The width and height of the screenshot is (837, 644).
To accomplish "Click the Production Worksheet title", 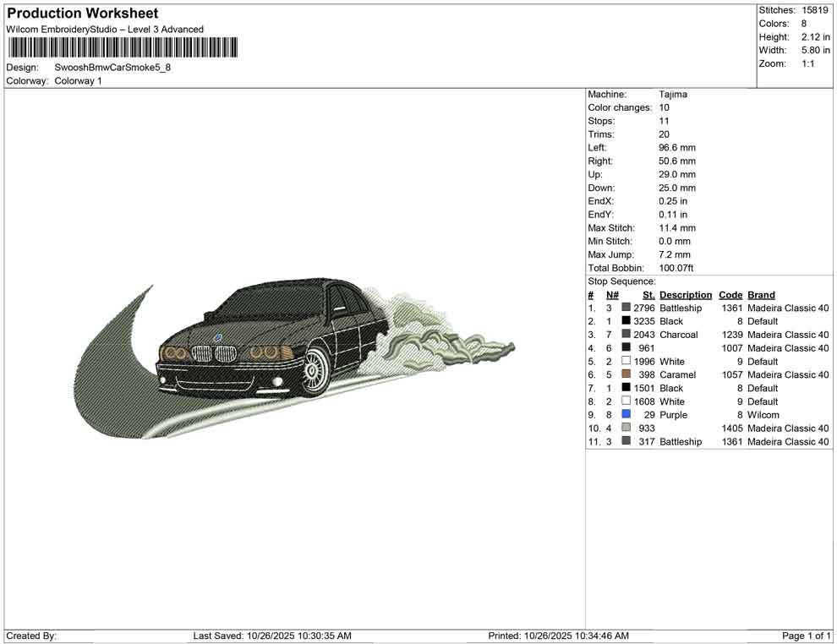I will (82, 14).
